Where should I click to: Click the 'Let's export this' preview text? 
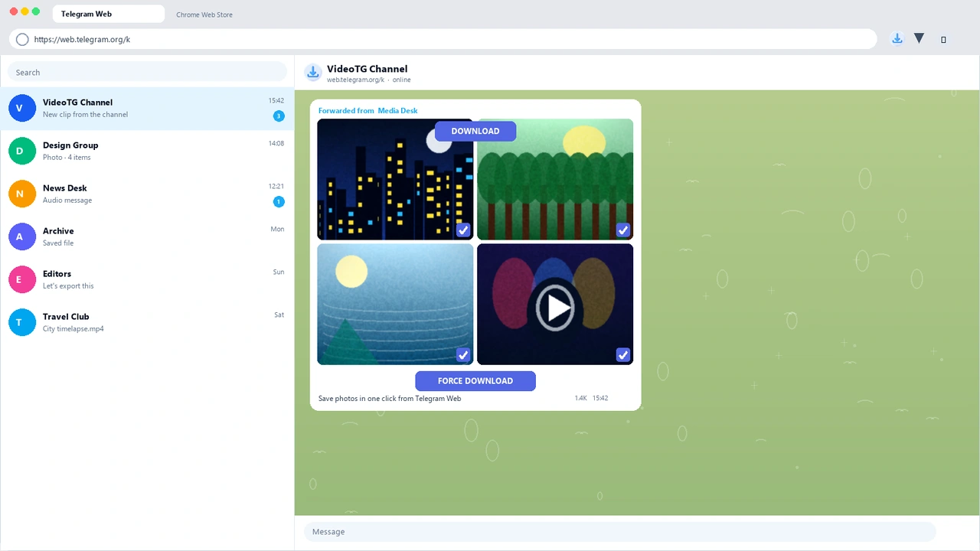click(68, 286)
